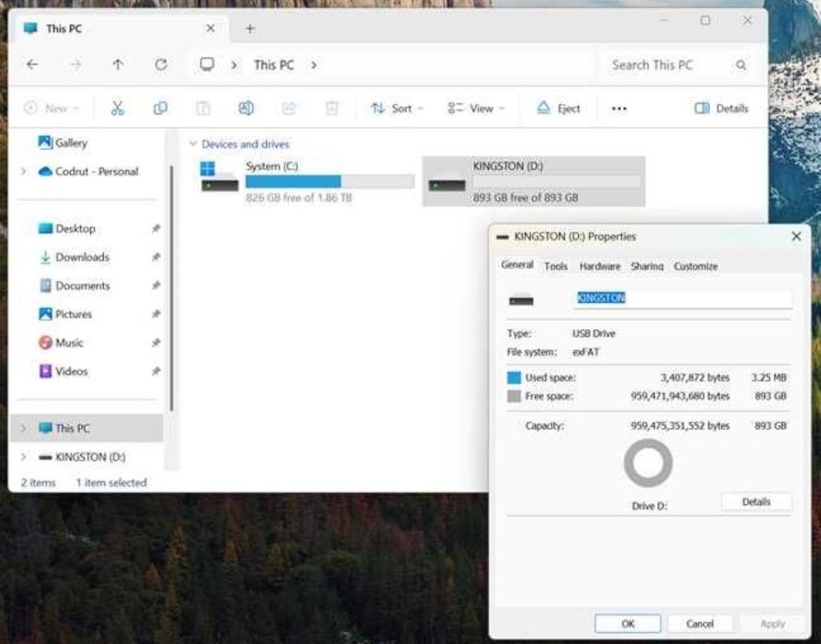
Task: Close the KINGSTON Properties dialog
Action: point(796,236)
